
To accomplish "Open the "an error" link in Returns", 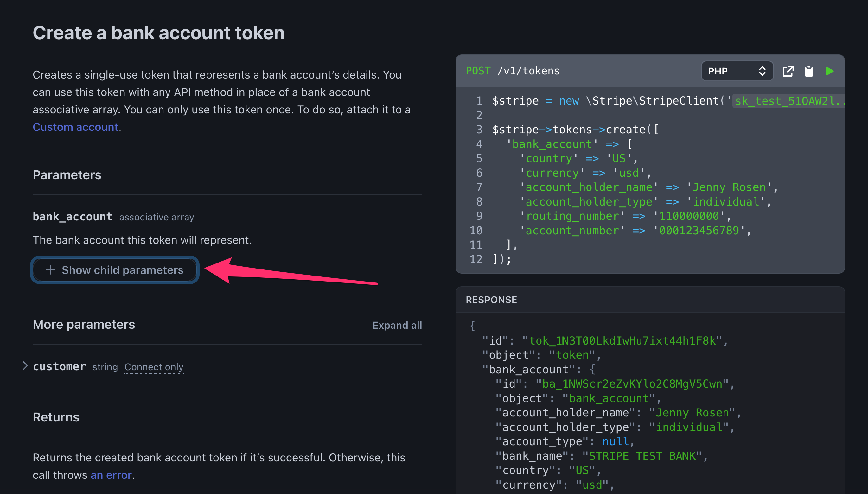I will (111, 475).
